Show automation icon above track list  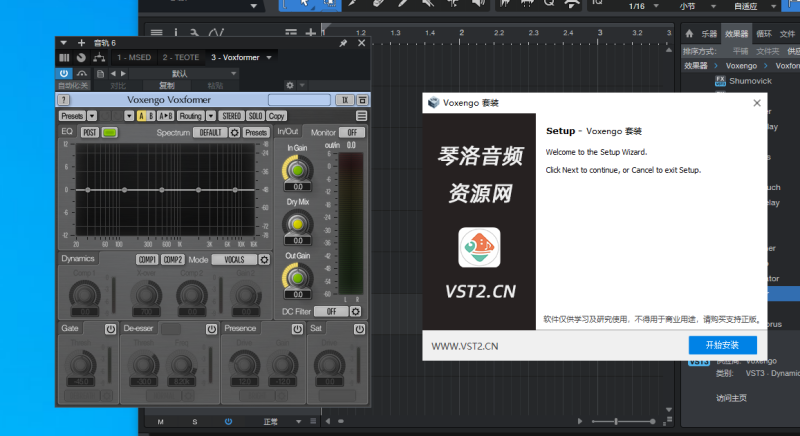[216, 33]
